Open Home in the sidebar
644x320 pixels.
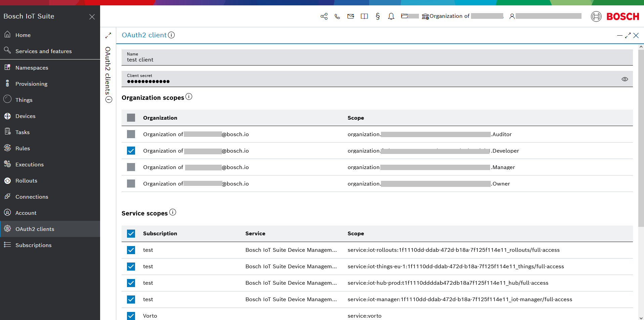click(50, 35)
